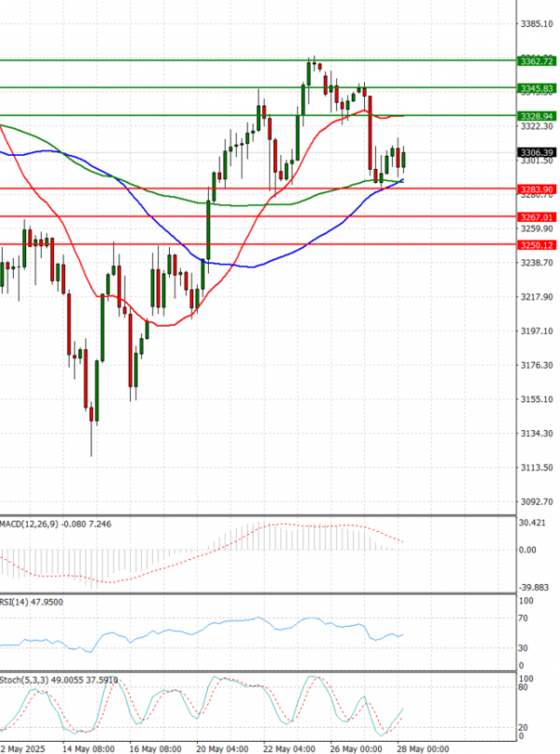Screen dimensions: 560x754
Task: Click the 3259.90 price axis value
Action: [537, 229]
